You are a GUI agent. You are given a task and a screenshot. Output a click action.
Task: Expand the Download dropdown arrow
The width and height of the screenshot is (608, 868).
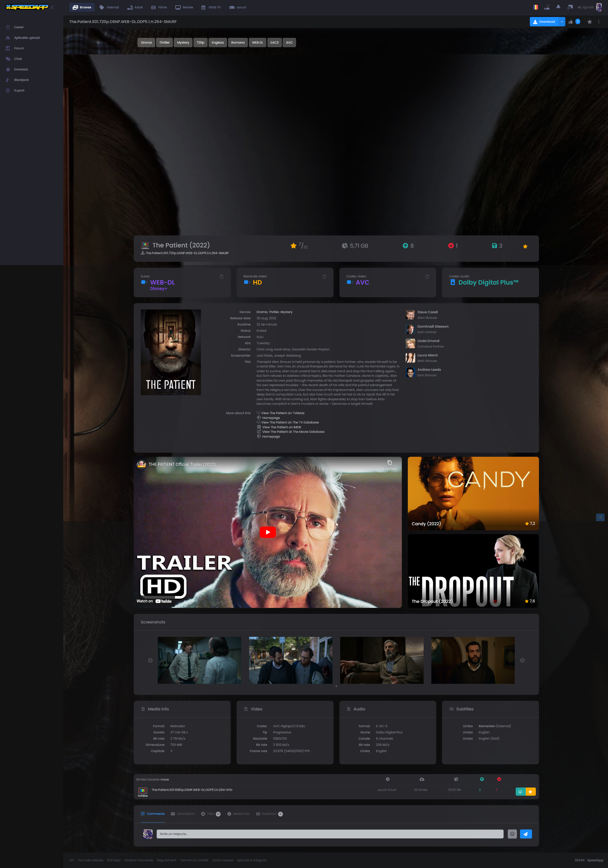[561, 22]
